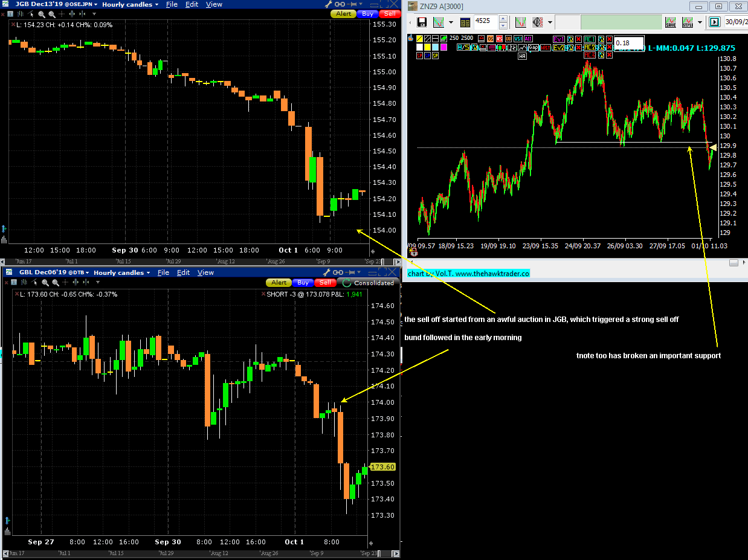The image size is (748, 560).
Task: Zoom out on the GBL chart
Action: [x=56, y=282]
